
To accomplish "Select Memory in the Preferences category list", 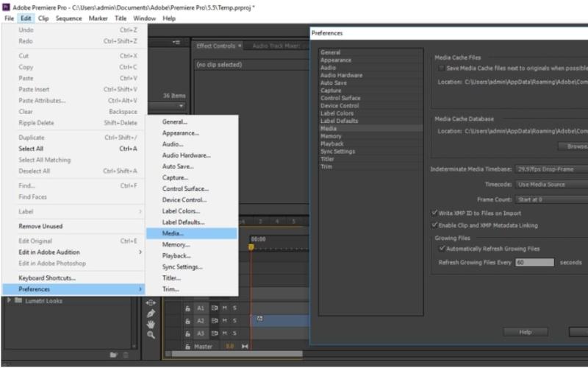I will pos(371,136).
